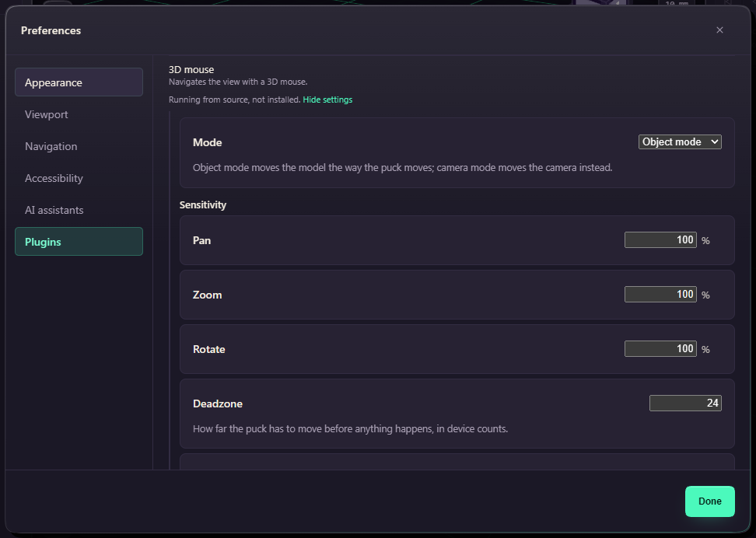Click the Deadzone description text

click(x=351, y=428)
